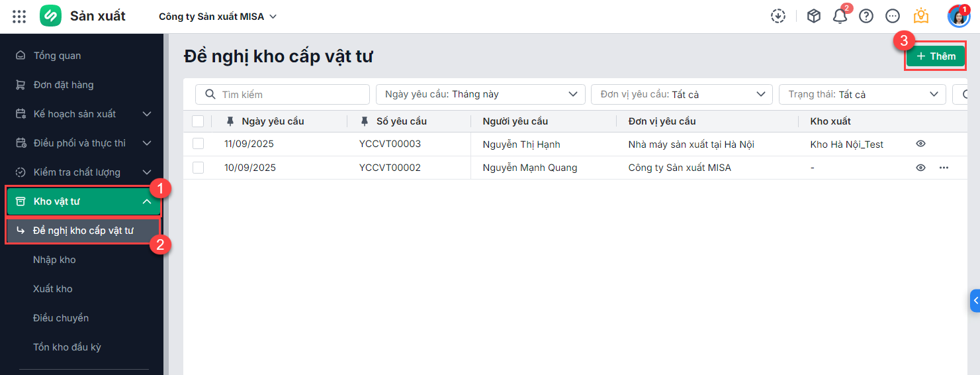
Task: Sort by Đơn vị yêu cầu column header
Action: tap(662, 121)
